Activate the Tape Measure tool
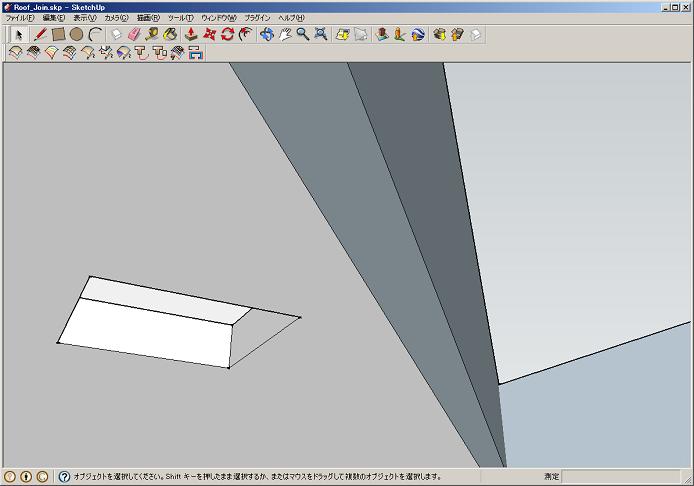This screenshot has width=694, height=486. tap(152, 34)
